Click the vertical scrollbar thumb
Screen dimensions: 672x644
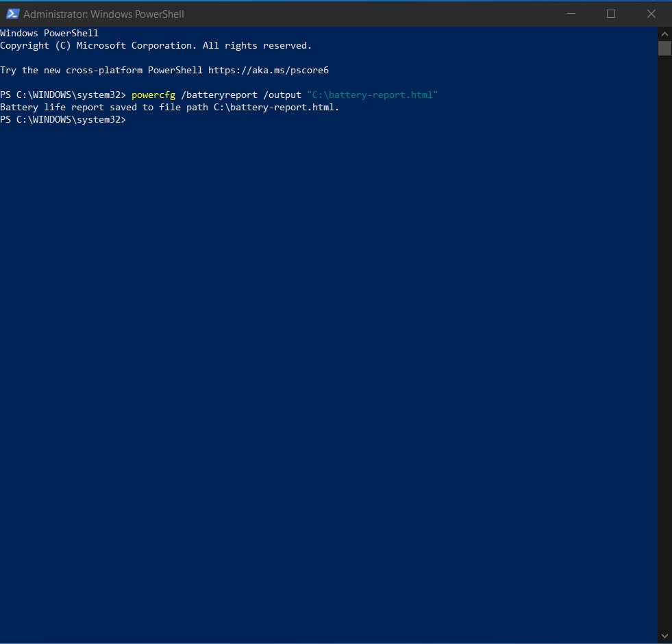tap(664, 48)
